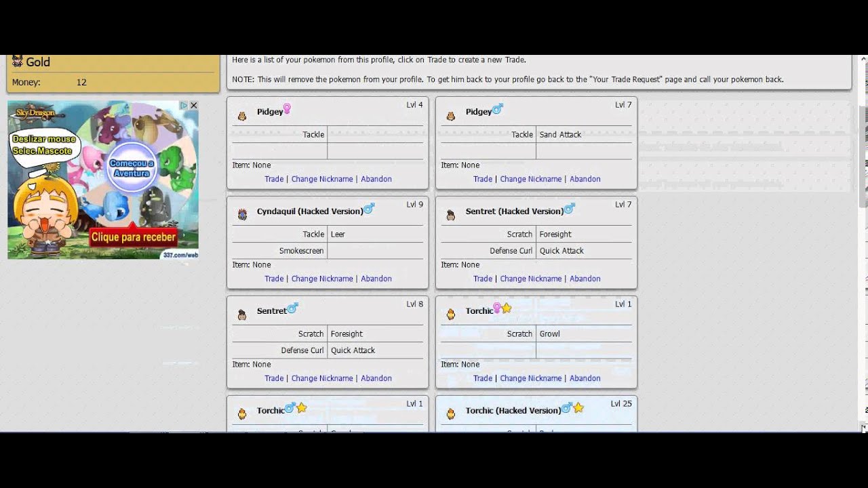Click the Cyndaquil (Hacked Version) sprite icon
Screen dimensions: 868x488
tap(242, 215)
